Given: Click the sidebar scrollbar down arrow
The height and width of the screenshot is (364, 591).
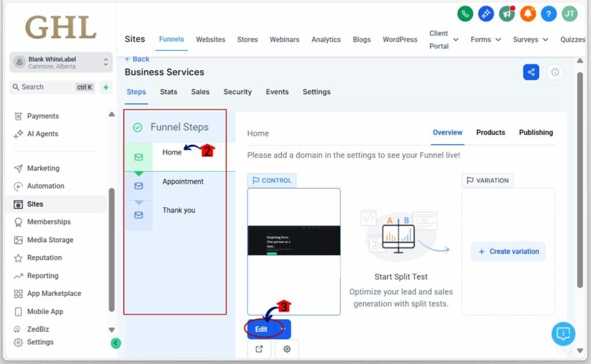Looking at the screenshot, I should pos(111,330).
